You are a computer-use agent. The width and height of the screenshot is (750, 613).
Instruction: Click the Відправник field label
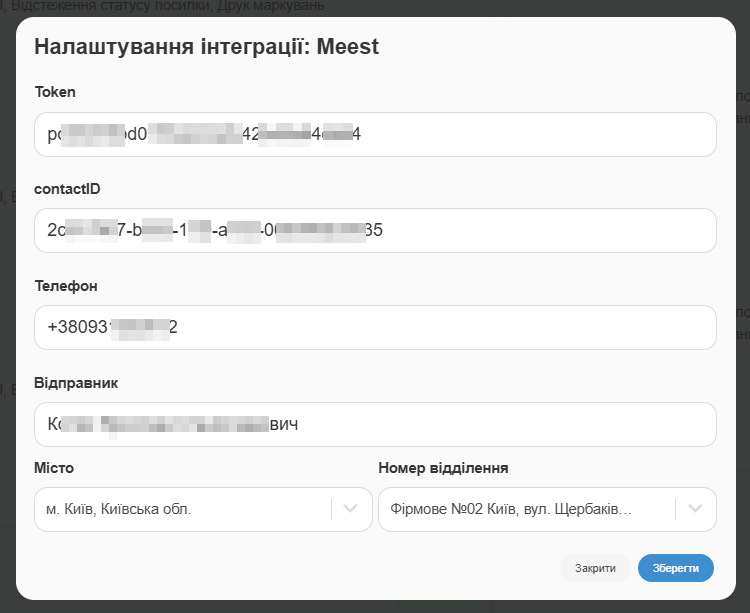(x=77, y=383)
